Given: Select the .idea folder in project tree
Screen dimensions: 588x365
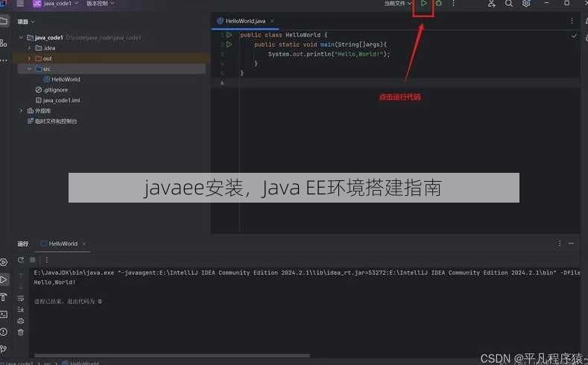Looking at the screenshot, I should [45, 48].
